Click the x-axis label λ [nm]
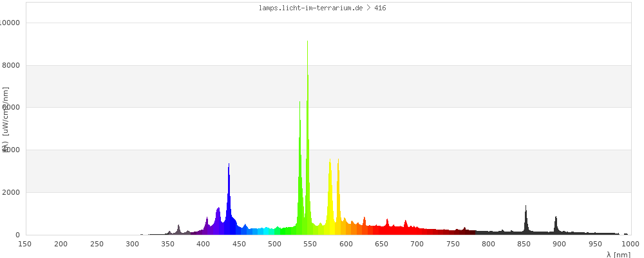 [x=618, y=254]
